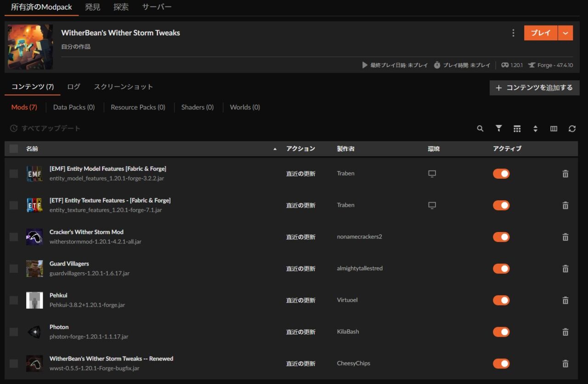Open the スクリーンショット tab
This screenshot has width=588, height=384.
pyautogui.click(x=124, y=87)
